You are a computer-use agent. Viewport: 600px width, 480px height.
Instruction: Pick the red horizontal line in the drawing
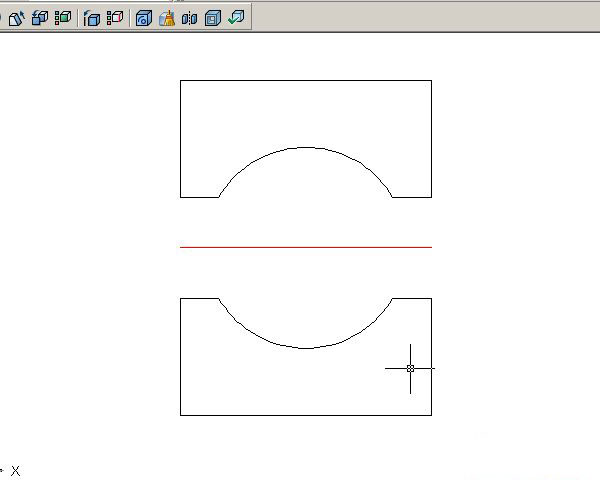click(x=306, y=247)
